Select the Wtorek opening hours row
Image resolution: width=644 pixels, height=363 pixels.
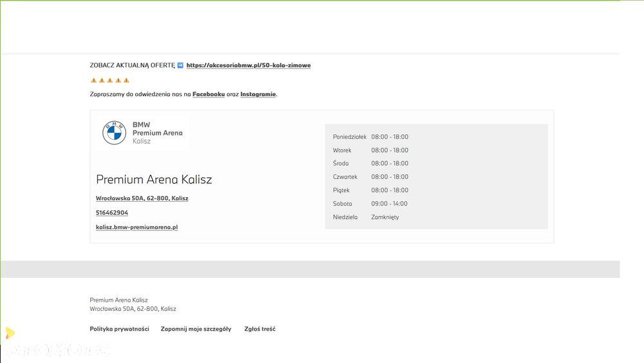click(370, 150)
